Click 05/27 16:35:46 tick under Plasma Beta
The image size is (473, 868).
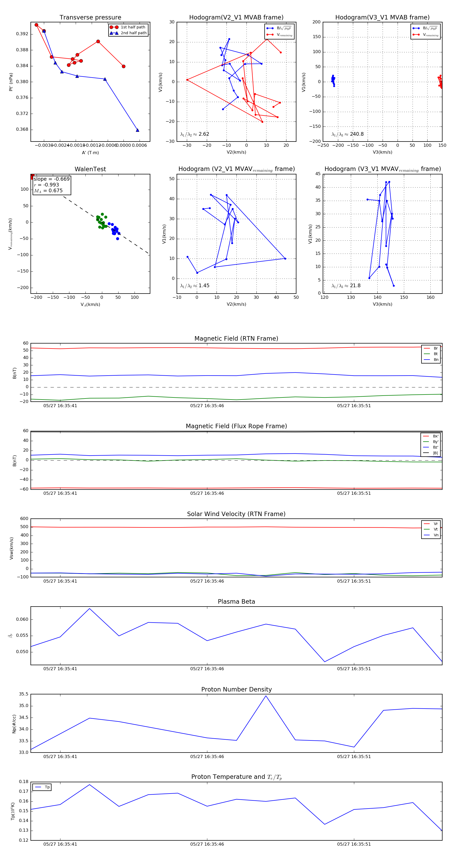[x=207, y=669]
